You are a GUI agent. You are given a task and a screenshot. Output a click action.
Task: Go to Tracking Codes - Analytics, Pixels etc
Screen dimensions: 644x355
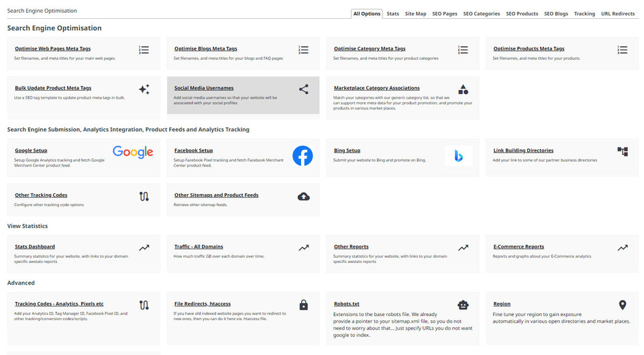(59, 304)
